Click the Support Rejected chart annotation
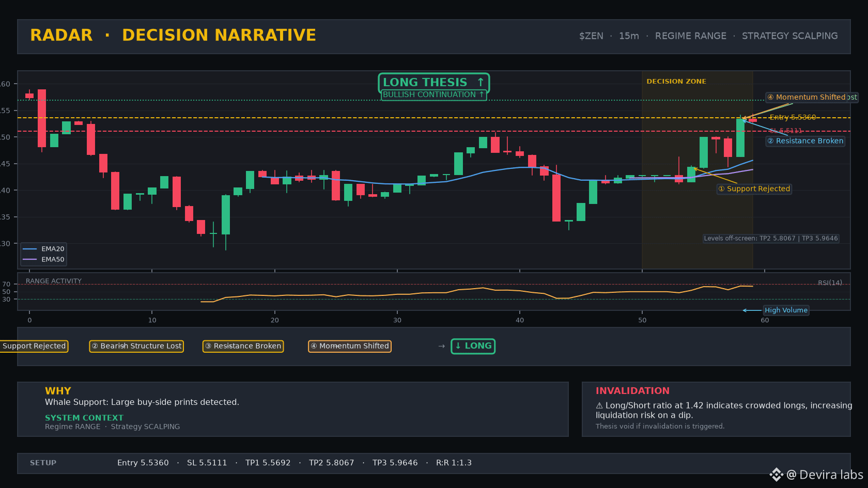 click(754, 189)
